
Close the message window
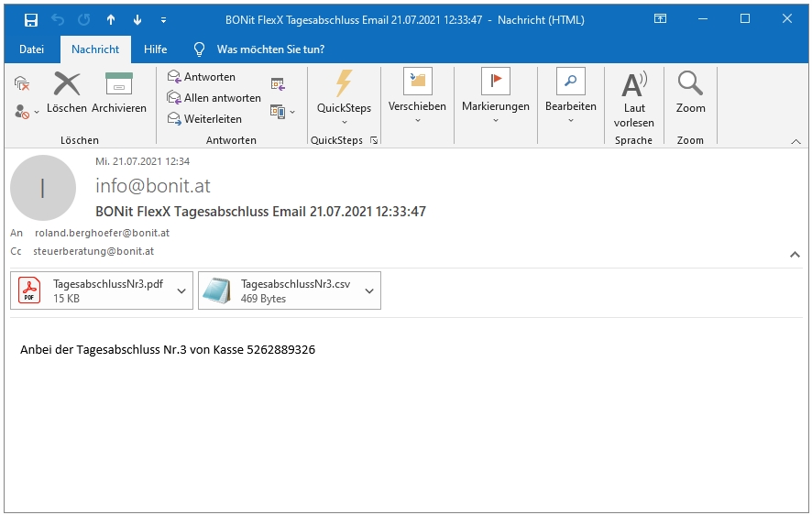787,19
